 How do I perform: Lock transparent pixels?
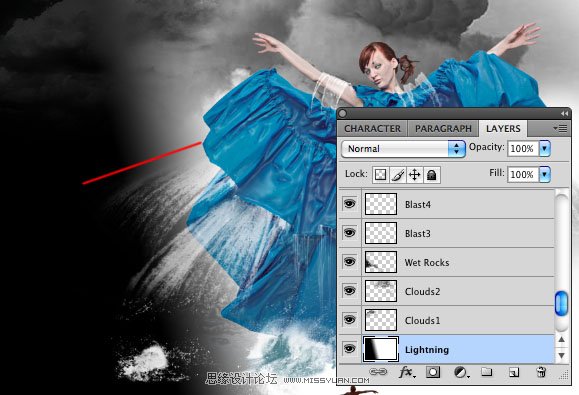click(x=380, y=175)
